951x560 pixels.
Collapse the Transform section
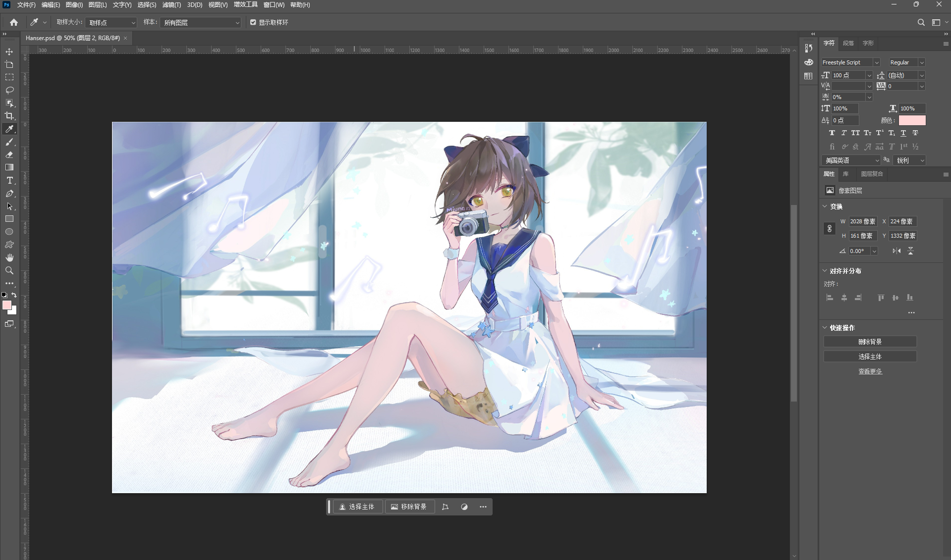825,206
